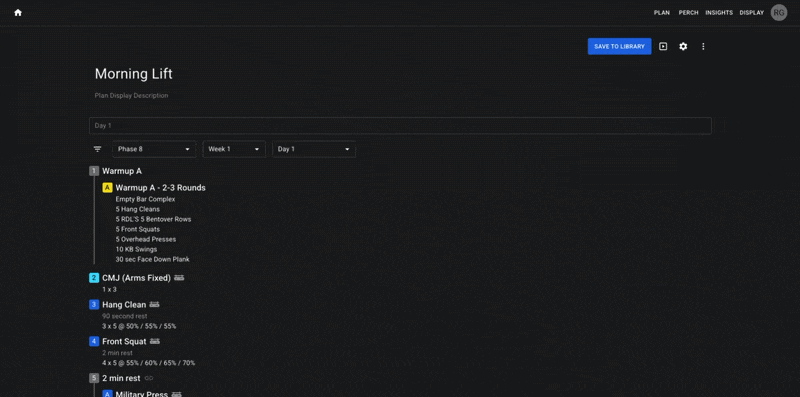Click the Day 1 name input field

(x=400, y=126)
